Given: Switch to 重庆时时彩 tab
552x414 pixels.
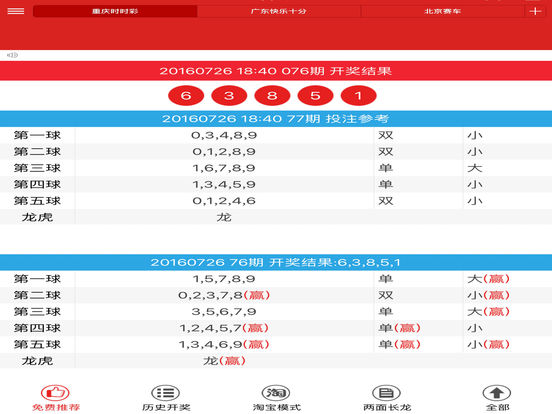Looking at the screenshot, I should pos(115,11).
